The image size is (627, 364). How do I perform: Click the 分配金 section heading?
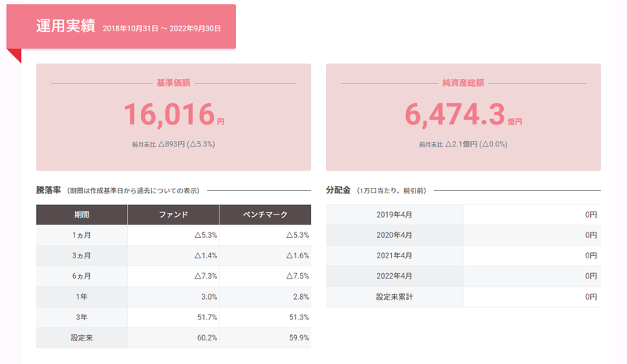click(x=339, y=190)
